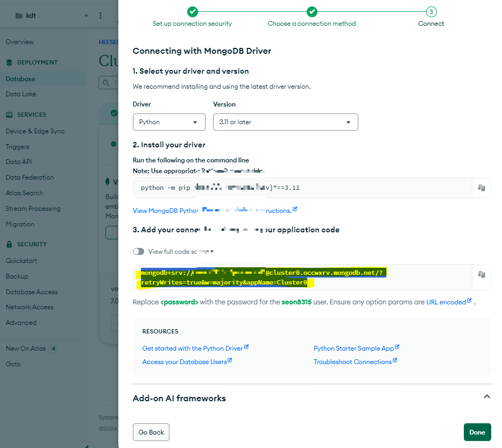The height and width of the screenshot is (448, 502).
Task: Collapse the Add-on AI frameworks section
Action: 486,397
